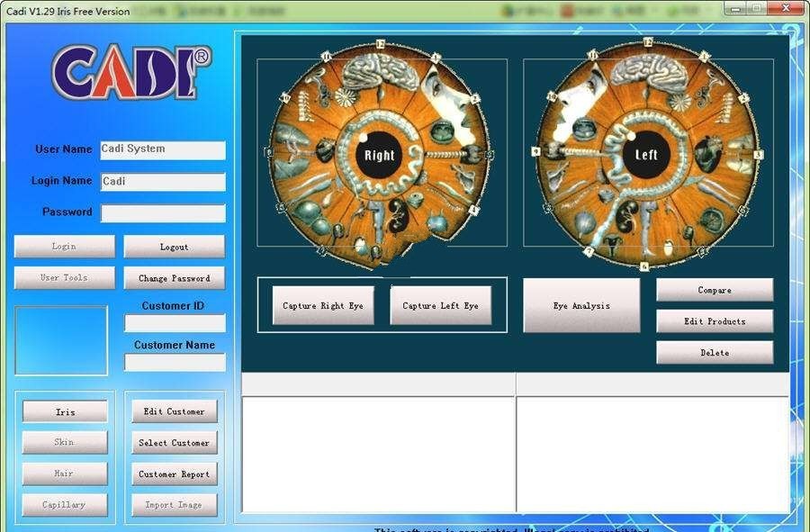Focus the User Name field

[x=163, y=149]
